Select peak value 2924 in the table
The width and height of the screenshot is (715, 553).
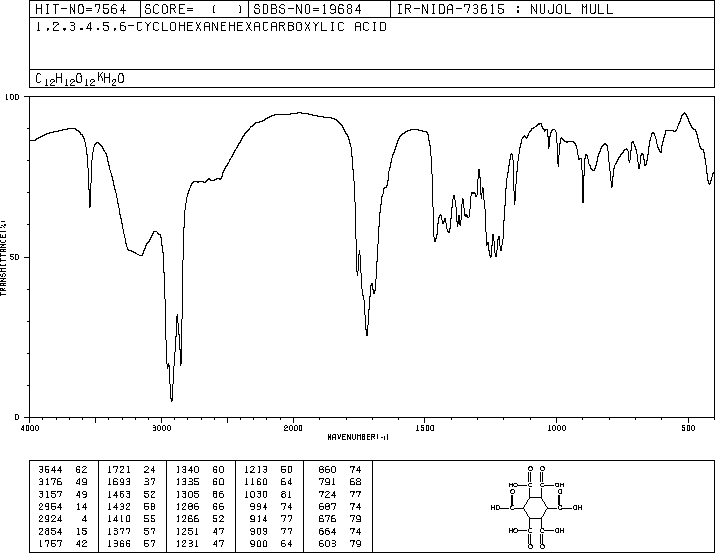click(50, 519)
